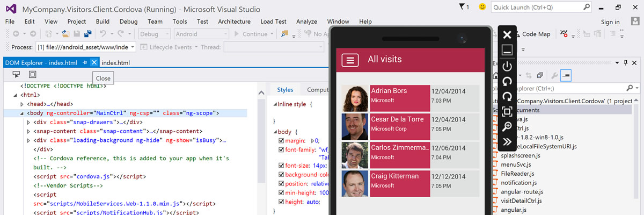
Task: Open the Debug menu
Action: 129,21
